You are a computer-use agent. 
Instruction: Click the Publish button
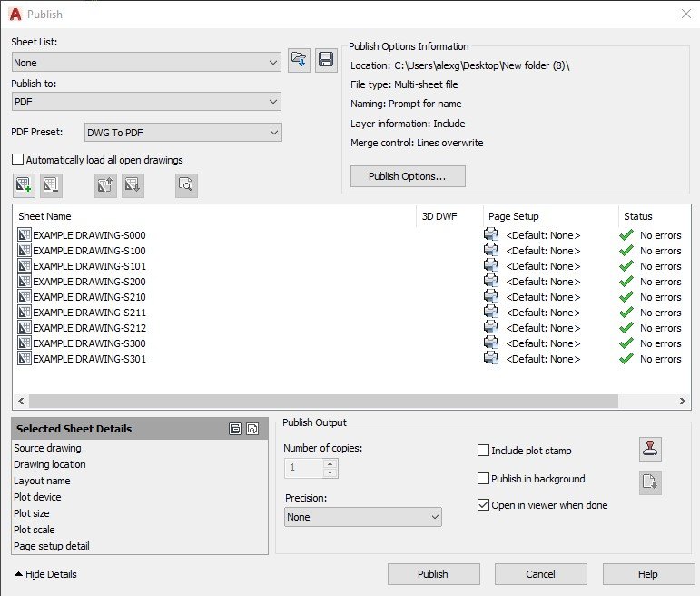pyautogui.click(x=433, y=574)
